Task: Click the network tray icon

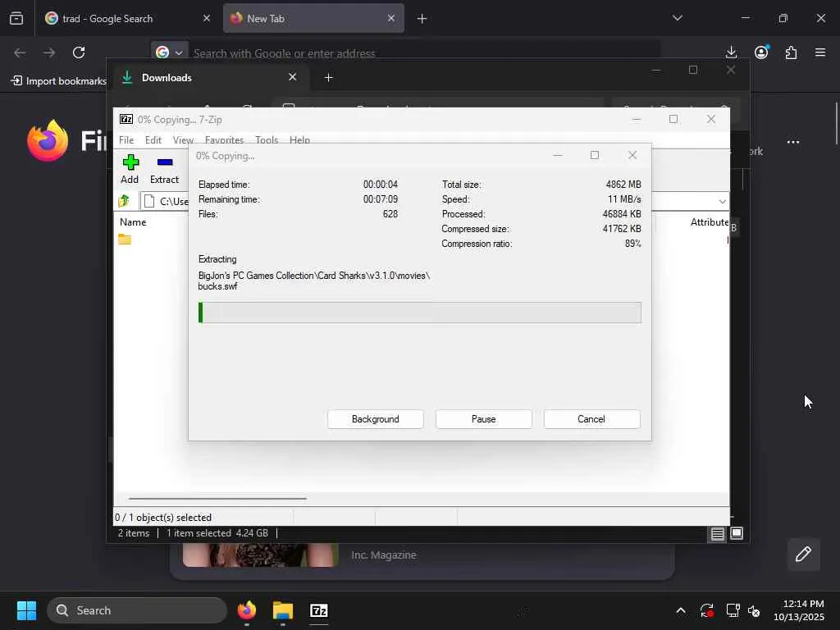Action: [733, 610]
